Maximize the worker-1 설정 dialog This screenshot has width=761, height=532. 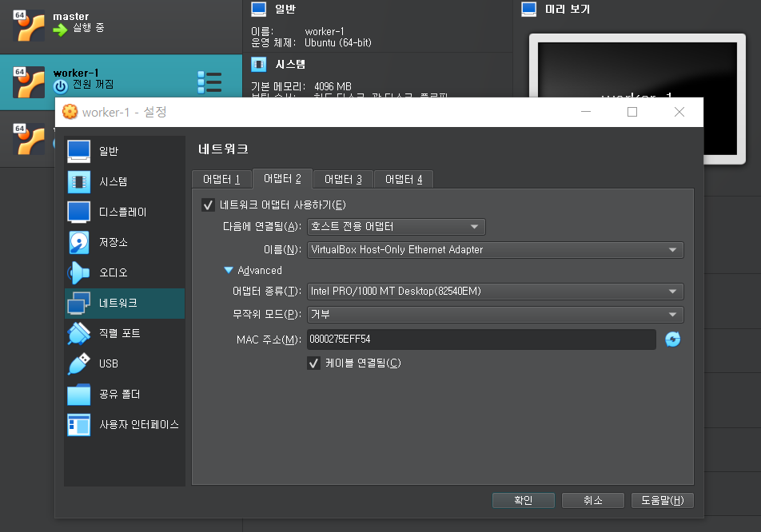click(632, 112)
